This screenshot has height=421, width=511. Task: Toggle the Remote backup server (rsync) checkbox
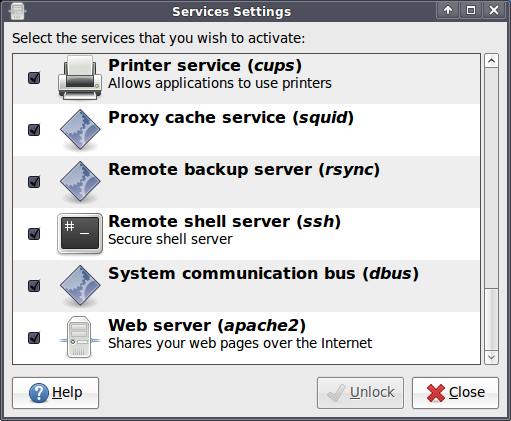click(34, 182)
